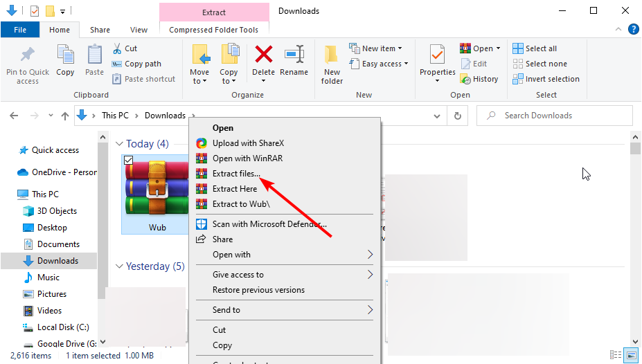The width and height of the screenshot is (642, 364).
Task: Click Select all in the ribbon
Action: 535,48
